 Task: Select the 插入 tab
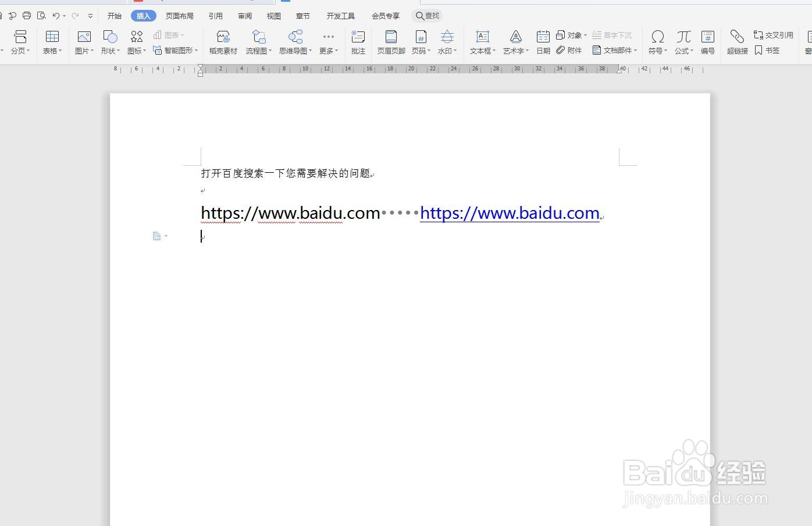click(x=144, y=16)
